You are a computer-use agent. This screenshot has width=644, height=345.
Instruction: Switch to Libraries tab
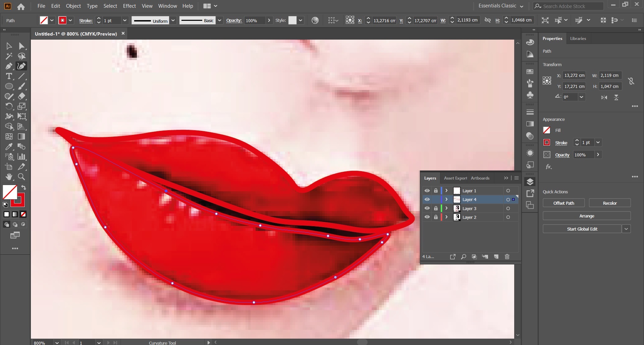click(578, 39)
